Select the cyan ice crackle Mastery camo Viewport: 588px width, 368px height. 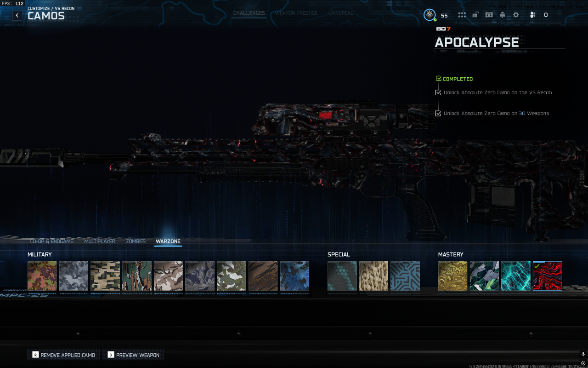tap(516, 276)
